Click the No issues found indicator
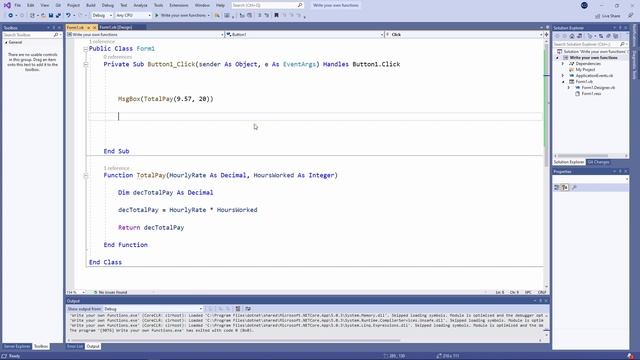This screenshot has width=640, height=360. click(x=111, y=292)
